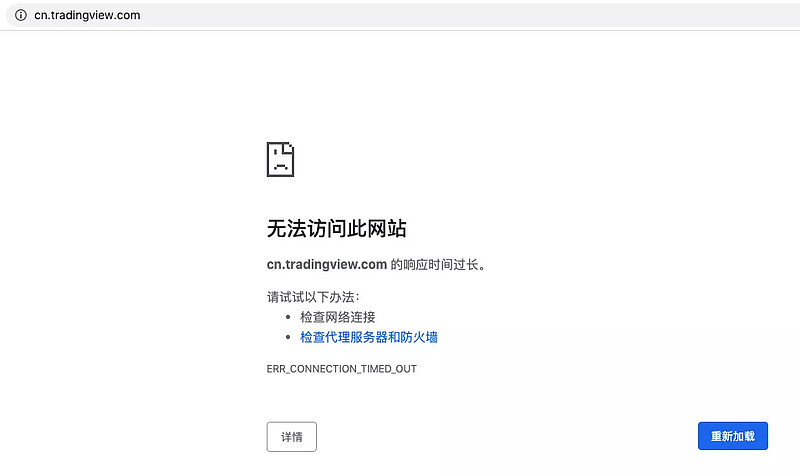The width and height of the screenshot is (800, 476).
Task: Click the bold cn.tradingview.com text in message
Action: 327,264
